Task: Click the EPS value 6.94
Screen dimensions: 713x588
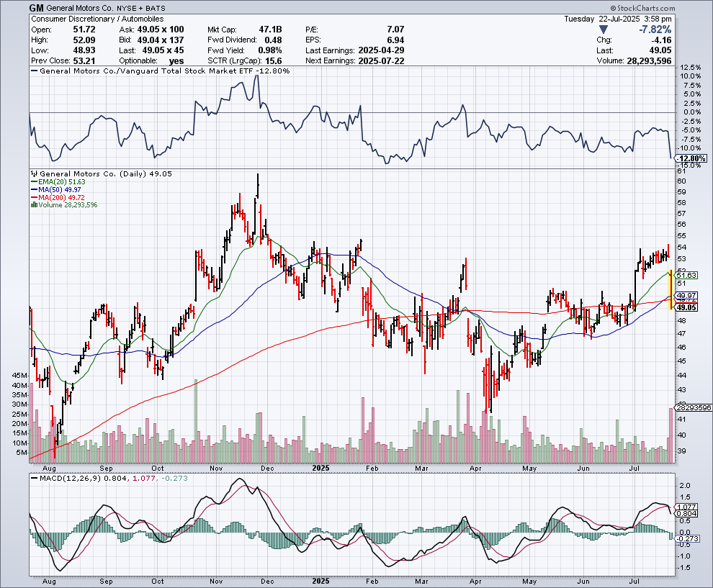Action: pos(395,40)
